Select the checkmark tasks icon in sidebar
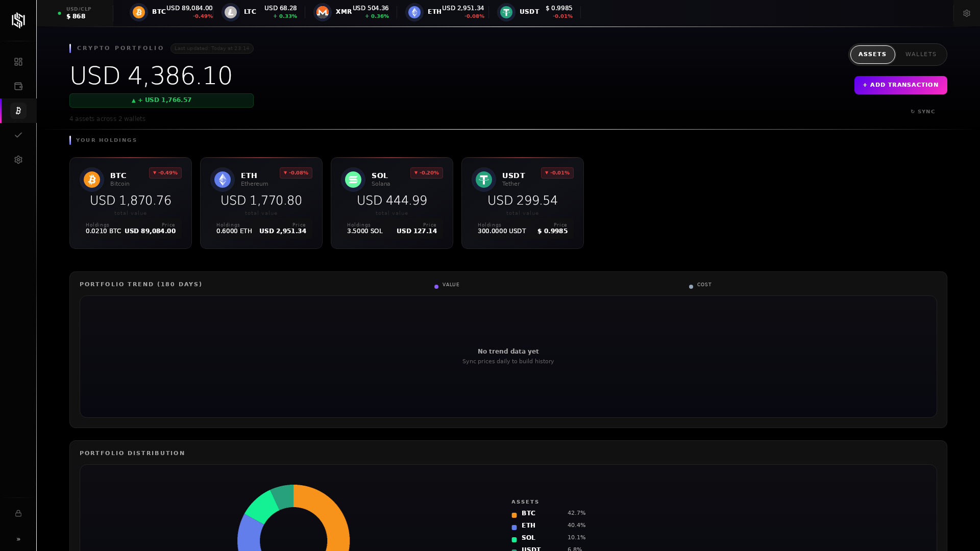Image resolution: width=980 pixels, height=551 pixels. 18,135
